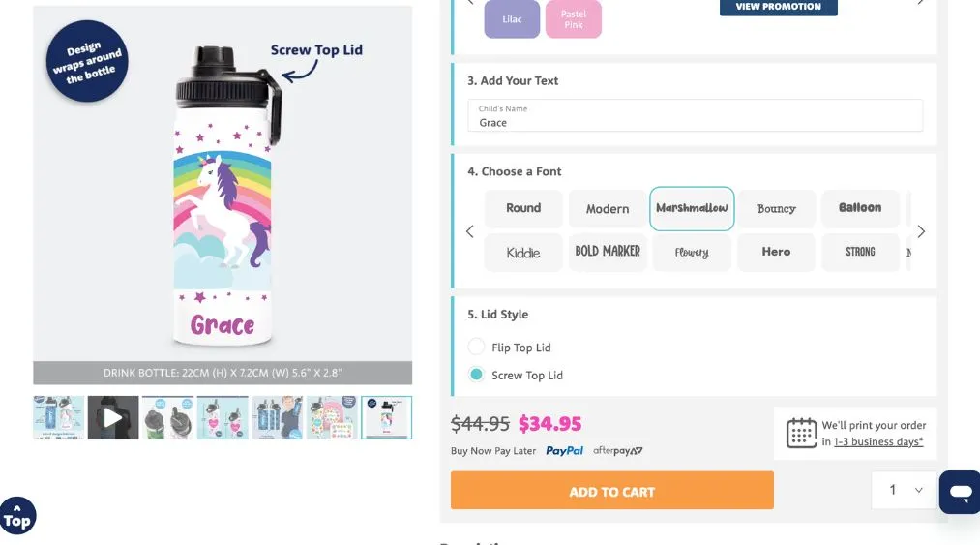Screen dimensions: 980x545
Task: Choose the Marshmallow font
Action: [692, 208]
